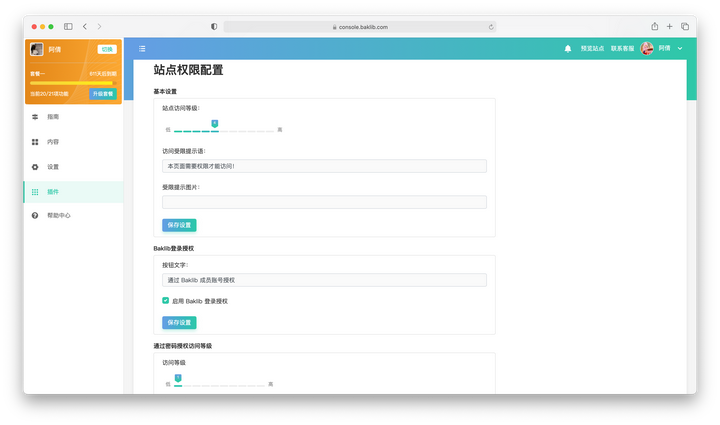The image size is (720, 425).
Task: Click the 帮助中心 question mark icon
Action: click(35, 215)
